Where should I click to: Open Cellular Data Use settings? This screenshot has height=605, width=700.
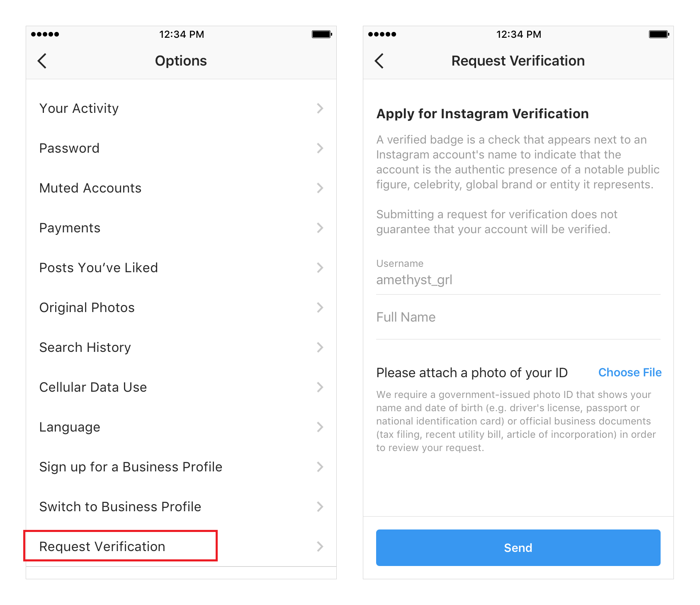tap(181, 387)
